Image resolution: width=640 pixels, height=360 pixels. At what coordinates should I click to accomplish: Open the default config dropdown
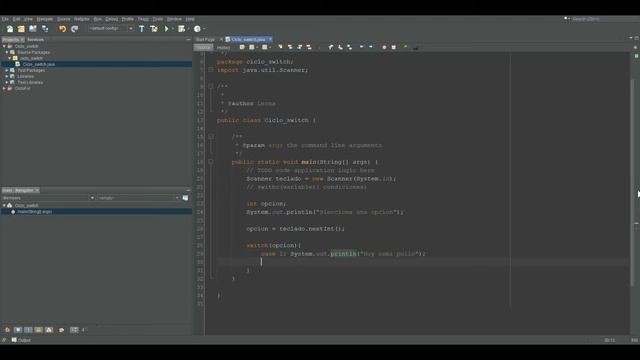(111, 29)
